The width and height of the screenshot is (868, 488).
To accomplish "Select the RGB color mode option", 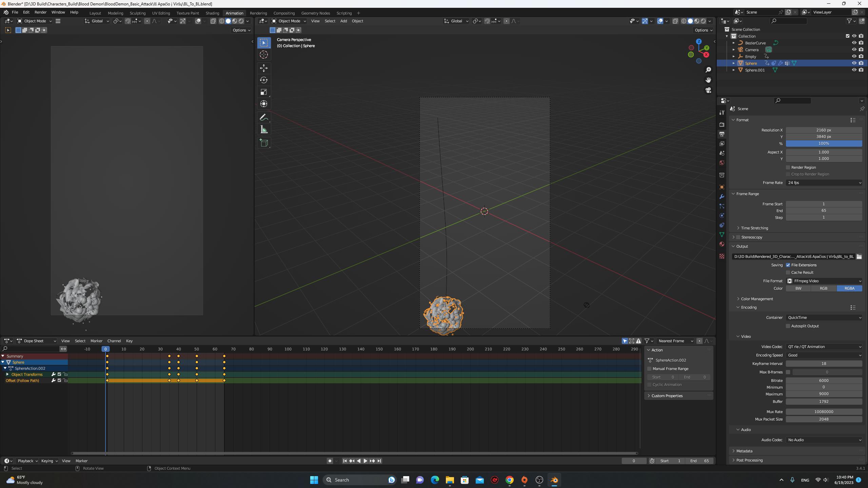I will (x=824, y=288).
